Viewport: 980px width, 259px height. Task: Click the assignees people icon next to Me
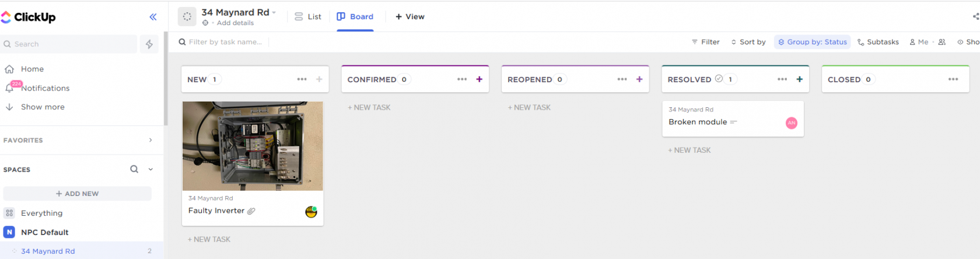(x=942, y=42)
